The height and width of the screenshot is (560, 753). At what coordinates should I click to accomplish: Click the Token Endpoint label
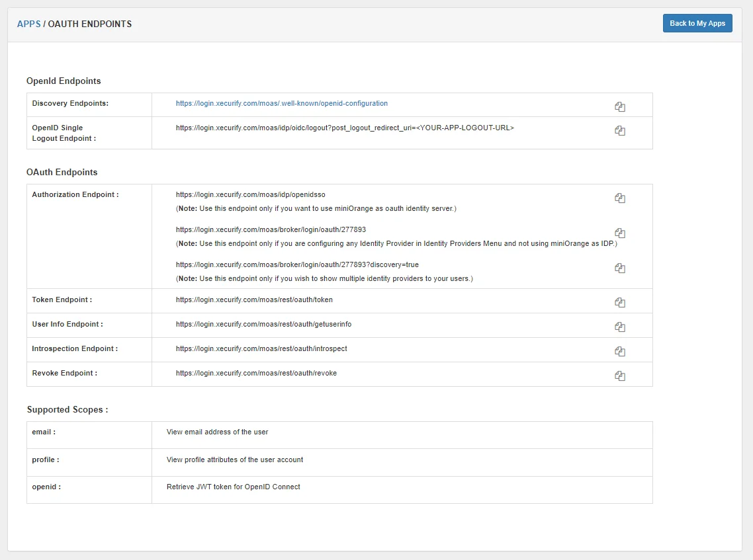(62, 300)
